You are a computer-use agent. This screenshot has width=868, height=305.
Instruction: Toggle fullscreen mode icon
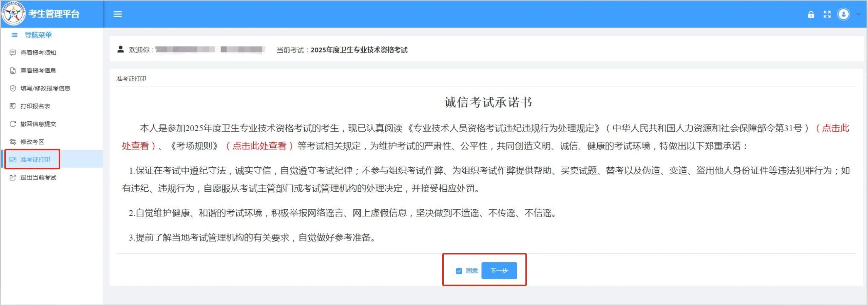(x=827, y=14)
